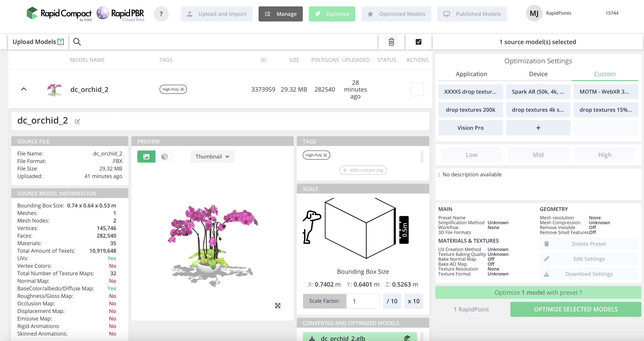Click the edit pencil next to dc_orchid_2 title
This screenshot has width=644, height=341.
(x=77, y=121)
